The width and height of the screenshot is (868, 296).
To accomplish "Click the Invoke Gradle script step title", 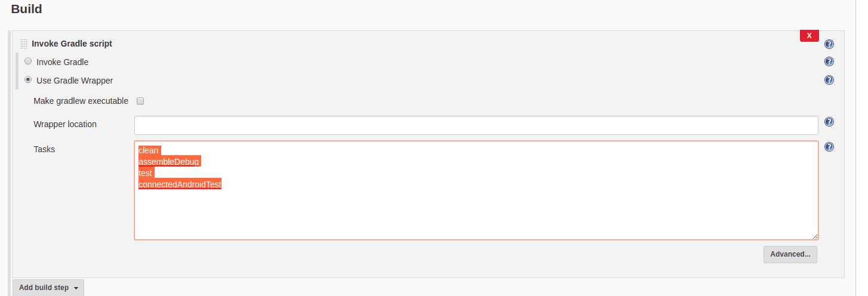I will pyautogui.click(x=72, y=44).
